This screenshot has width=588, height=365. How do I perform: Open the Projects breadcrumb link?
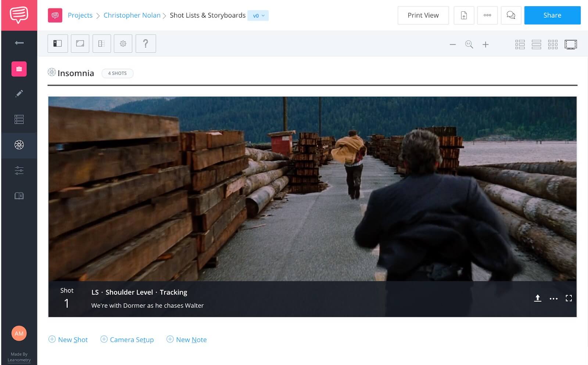coord(80,15)
